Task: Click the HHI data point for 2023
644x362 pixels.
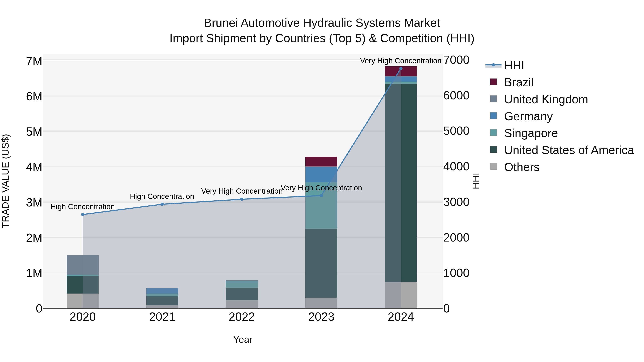Action: click(x=321, y=196)
